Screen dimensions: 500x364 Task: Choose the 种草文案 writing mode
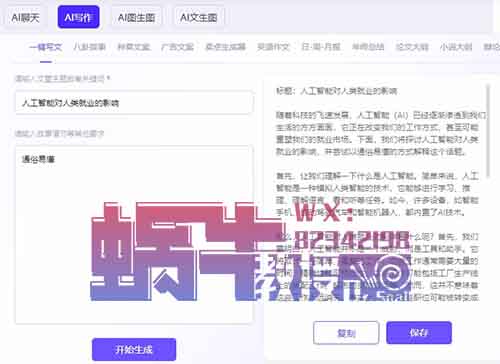[133, 47]
